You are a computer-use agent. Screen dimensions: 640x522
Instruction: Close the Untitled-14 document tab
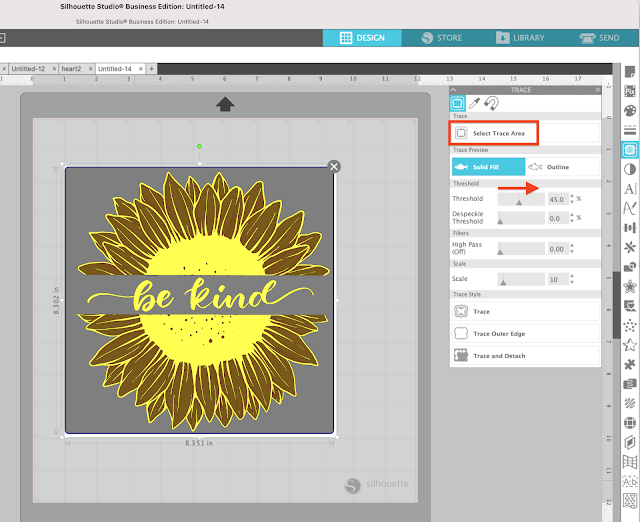coord(141,69)
